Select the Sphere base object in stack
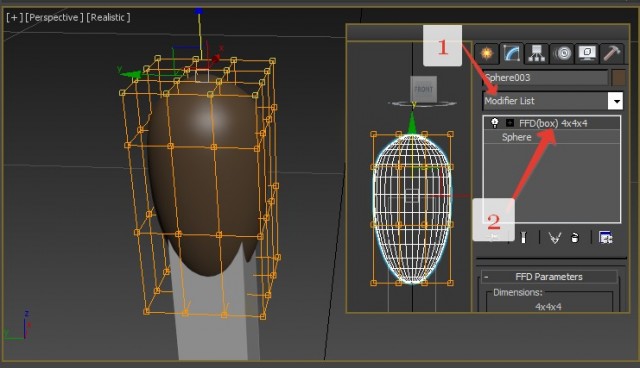This screenshot has width=640, height=368. coord(516,137)
